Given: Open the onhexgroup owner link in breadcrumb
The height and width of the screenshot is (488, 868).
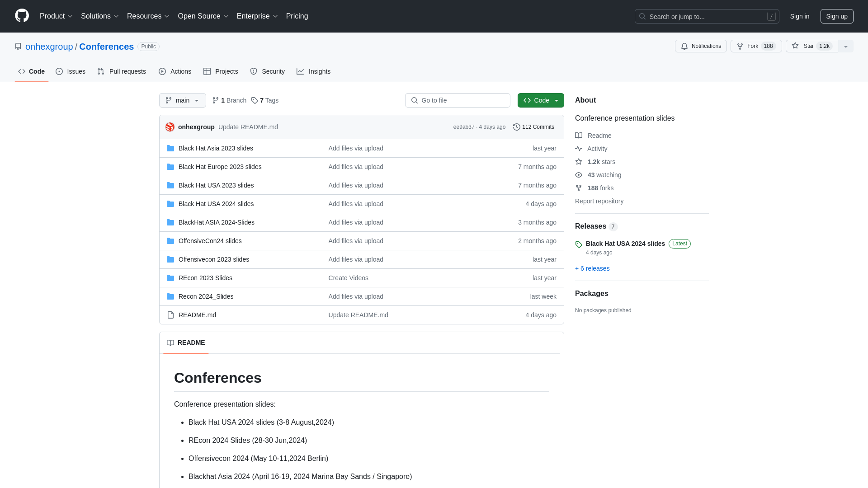Looking at the screenshot, I should pyautogui.click(x=49, y=47).
